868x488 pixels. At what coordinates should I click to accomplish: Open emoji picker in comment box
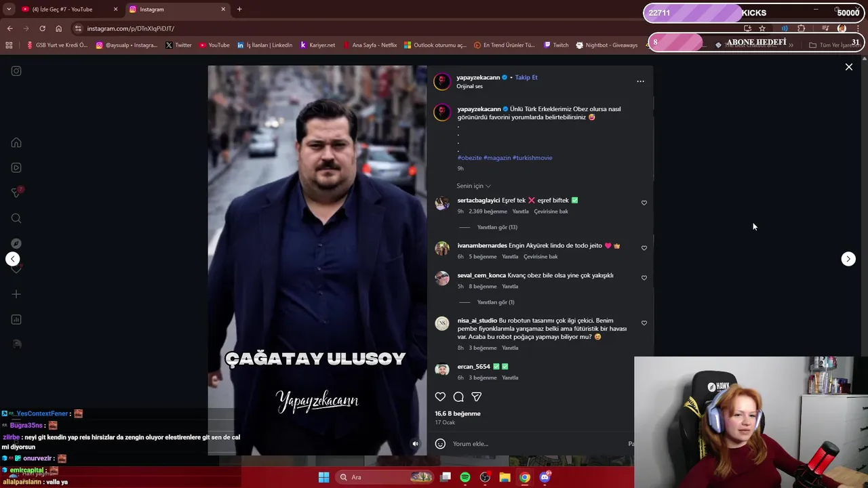pos(440,444)
